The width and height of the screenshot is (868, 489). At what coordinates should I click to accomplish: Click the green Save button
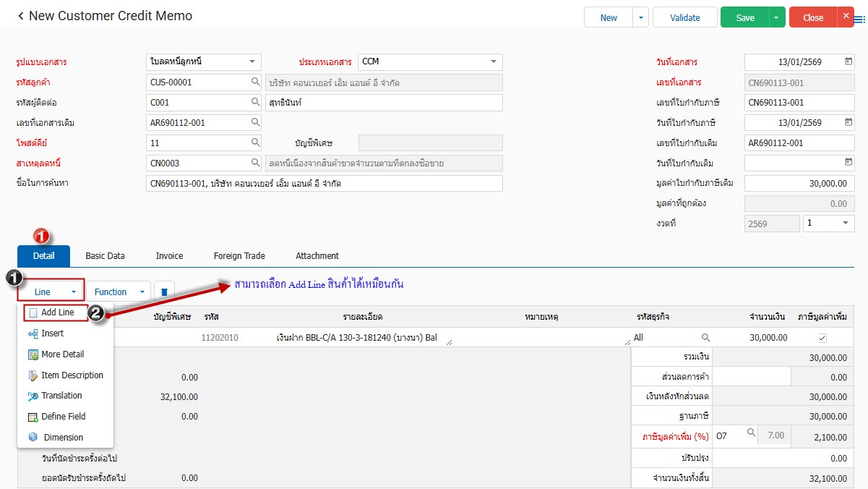click(x=744, y=17)
